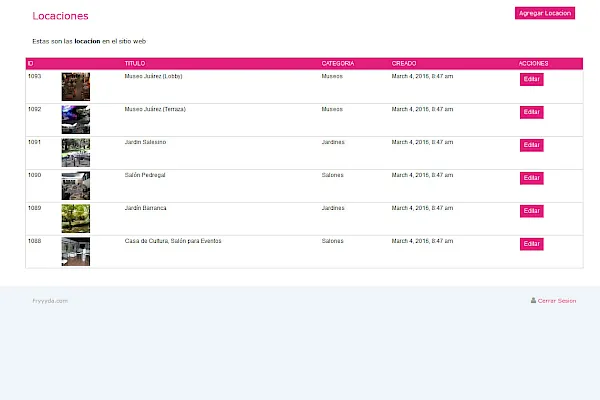The height and width of the screenshot is (400, 600).
Task: Click the ID column header
Action: 30,64
